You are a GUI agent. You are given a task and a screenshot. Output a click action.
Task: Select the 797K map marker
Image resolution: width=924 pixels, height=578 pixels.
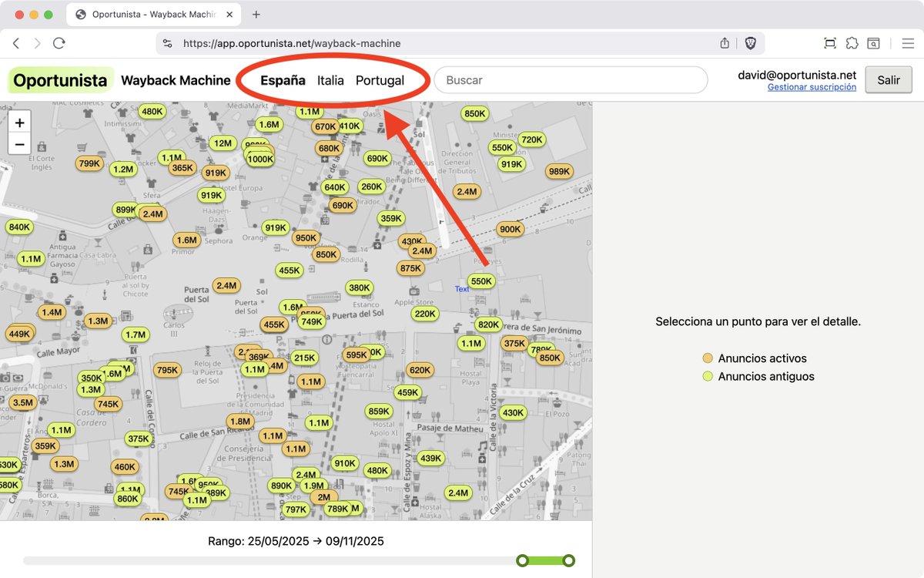(x=296, y=509)
